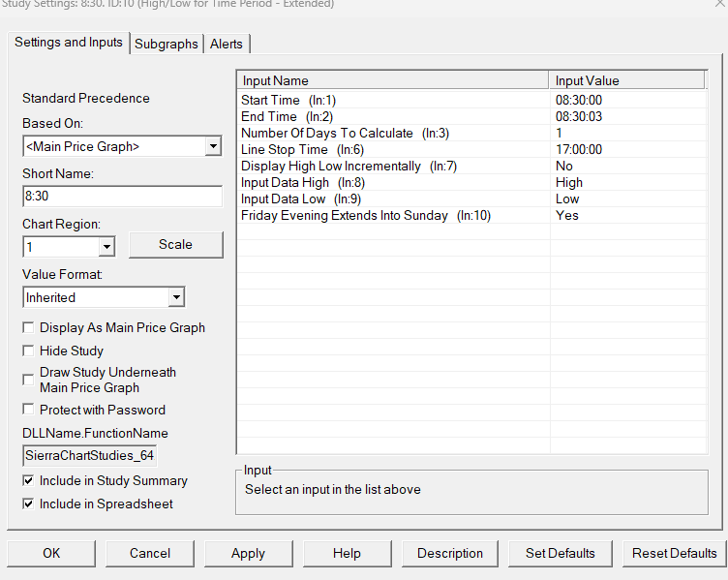Open the Chart Region dropdown

click(x=106, y=247)
